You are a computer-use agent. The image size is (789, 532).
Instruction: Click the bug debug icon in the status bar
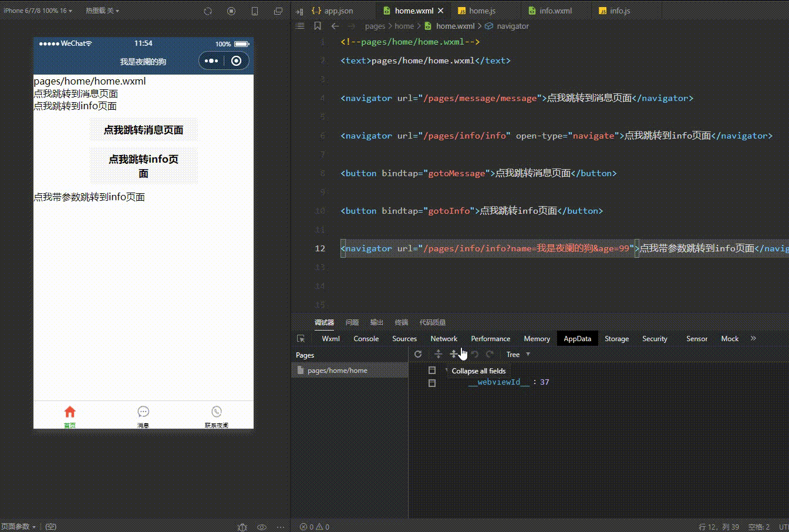pos(242,527)
